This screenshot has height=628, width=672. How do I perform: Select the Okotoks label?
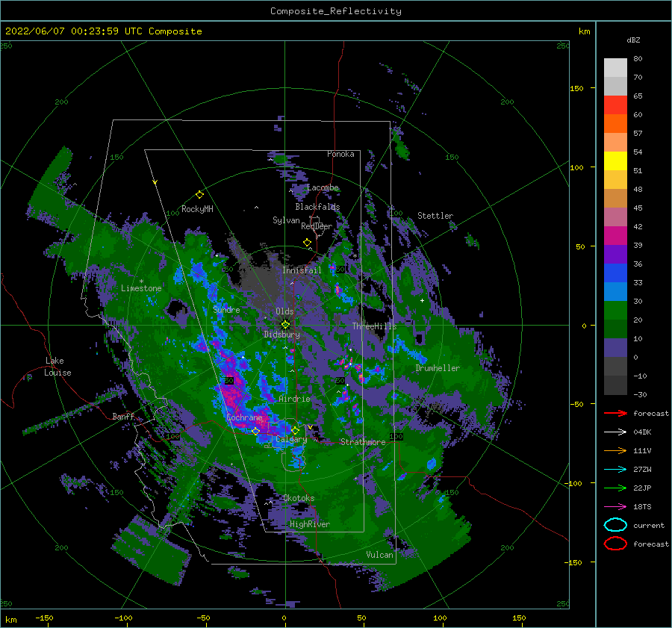tap(299, 498)
